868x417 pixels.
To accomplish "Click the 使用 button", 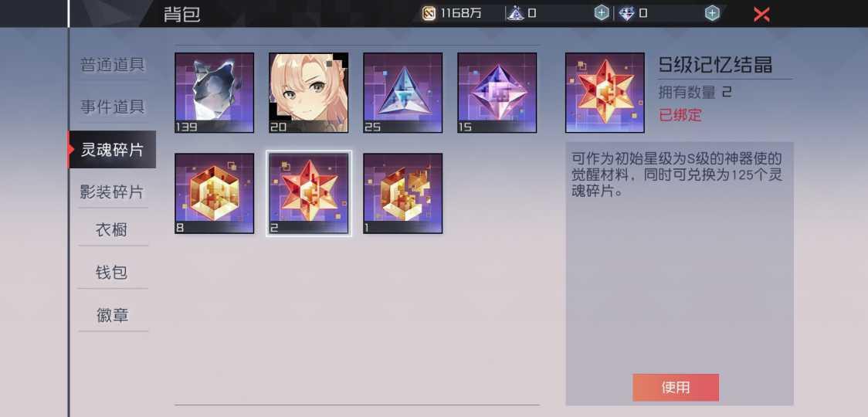I will tap(676, 387).
